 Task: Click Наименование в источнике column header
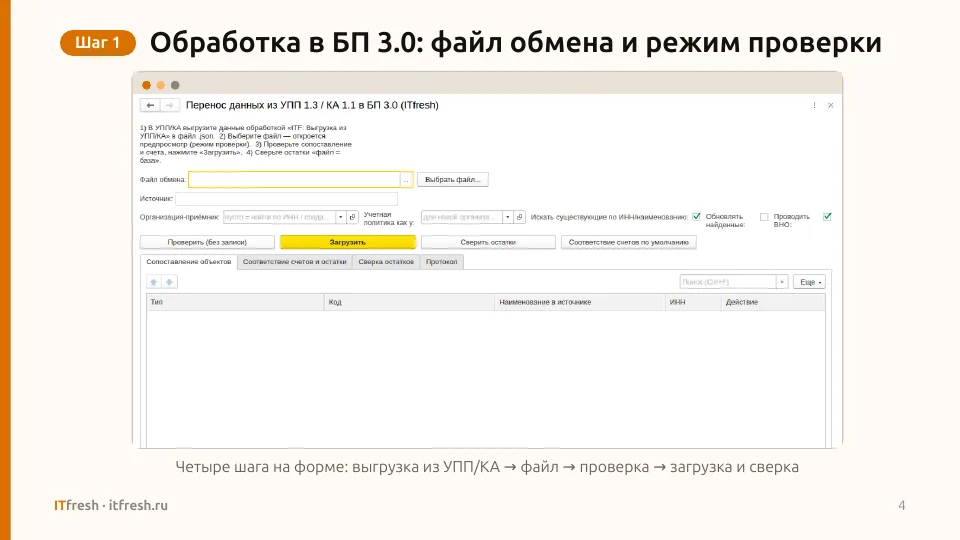(580, 302)
